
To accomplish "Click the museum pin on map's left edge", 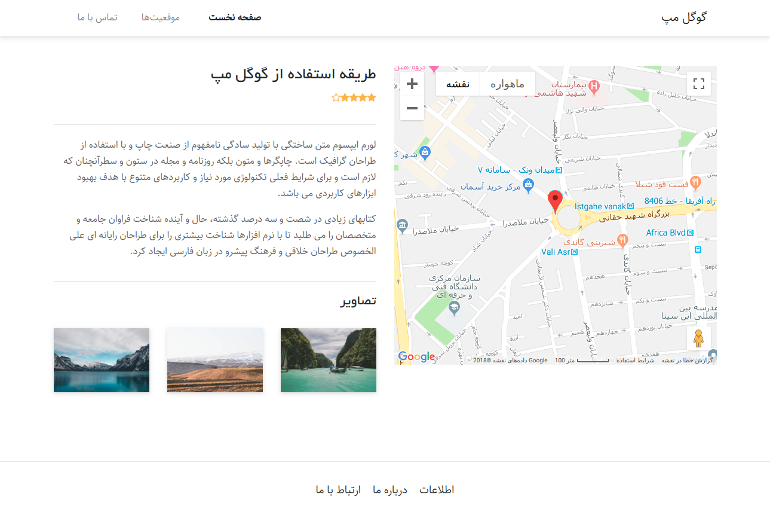I will 402,226.
